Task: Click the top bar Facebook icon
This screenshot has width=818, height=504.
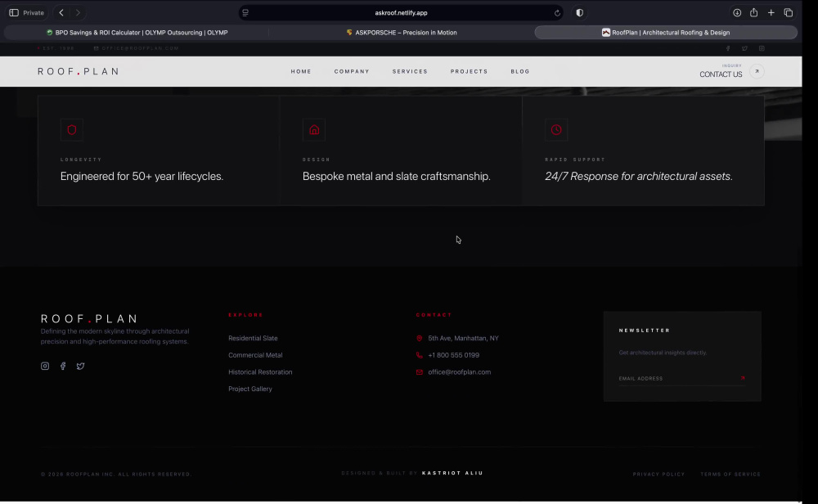Action: click(x=728, y=48)
